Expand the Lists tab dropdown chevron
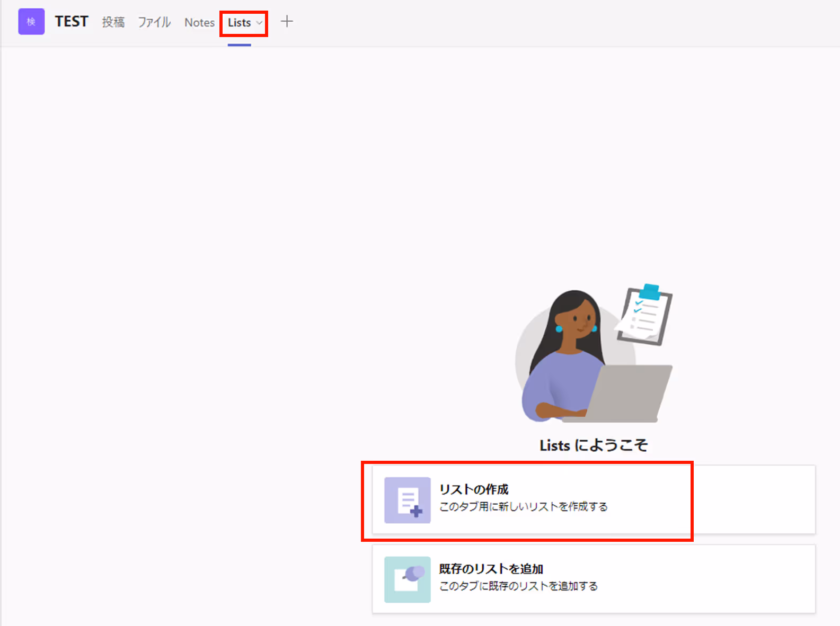This screenshot has height=626, width=840. click(259, 23)
